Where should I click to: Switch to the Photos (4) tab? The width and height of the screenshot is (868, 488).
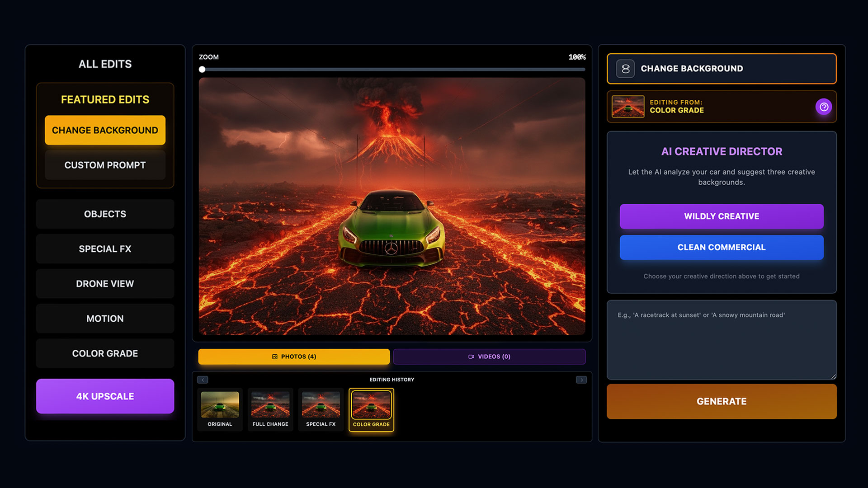click(x=293, y=357)
